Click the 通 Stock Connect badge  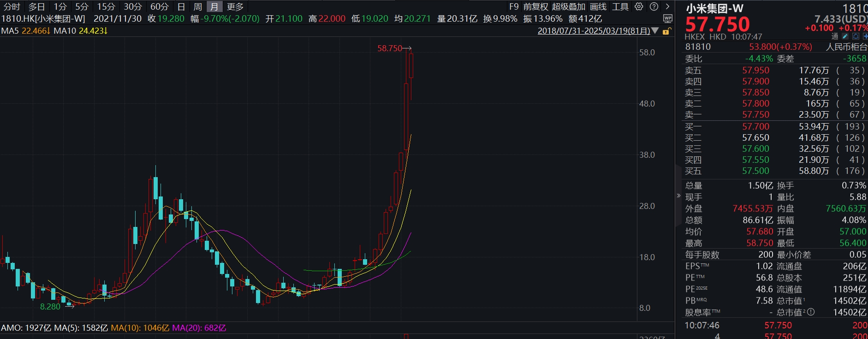[x=835, y=36]
